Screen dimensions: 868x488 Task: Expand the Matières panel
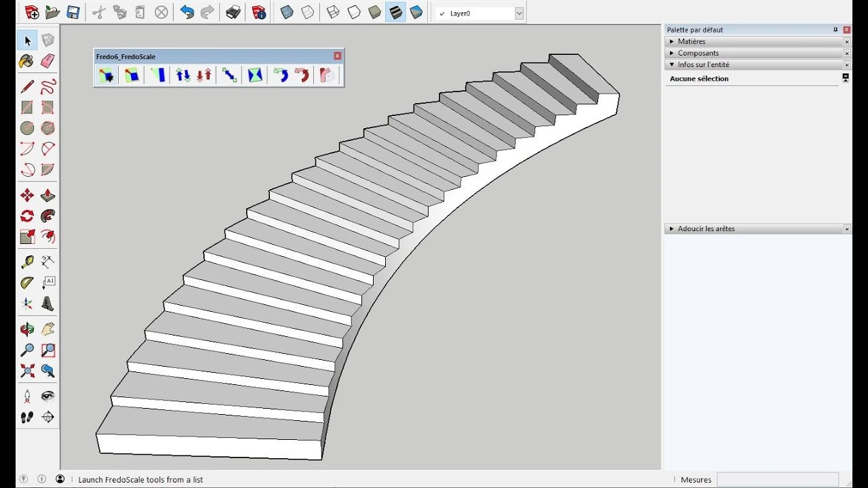pyautogui.click(x=672, y=41)
